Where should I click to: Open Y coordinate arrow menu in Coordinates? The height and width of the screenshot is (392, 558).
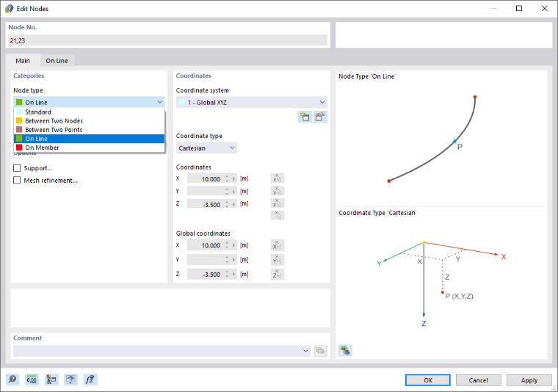click(233, 192)
